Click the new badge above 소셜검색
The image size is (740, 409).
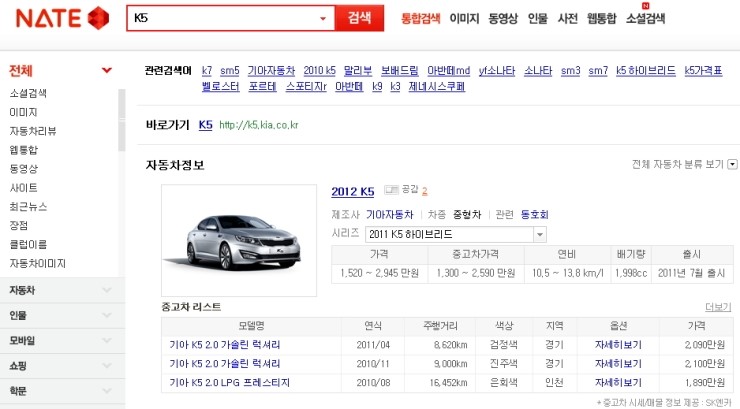pos(645,6)
